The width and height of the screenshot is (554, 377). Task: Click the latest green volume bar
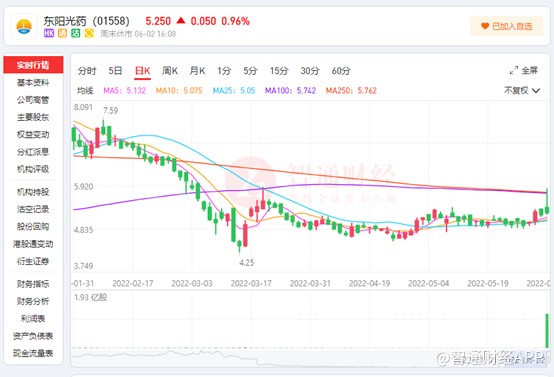547,330
